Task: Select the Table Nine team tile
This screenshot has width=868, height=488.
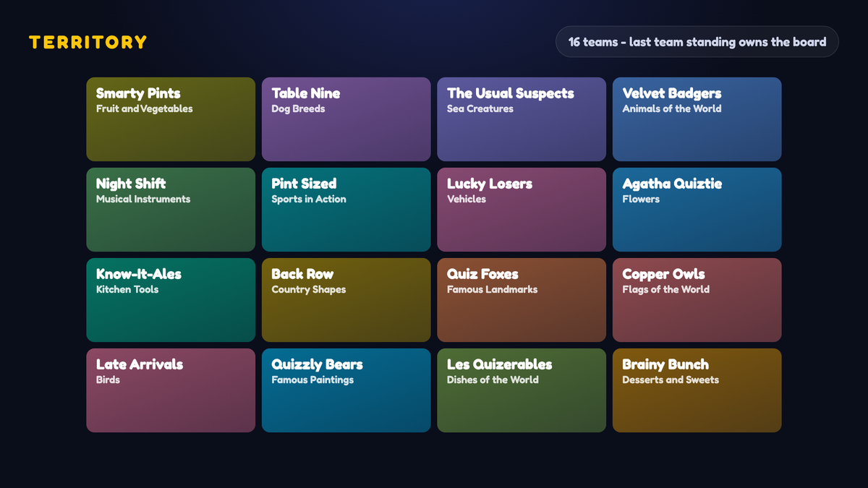Action: coord(346,119)
